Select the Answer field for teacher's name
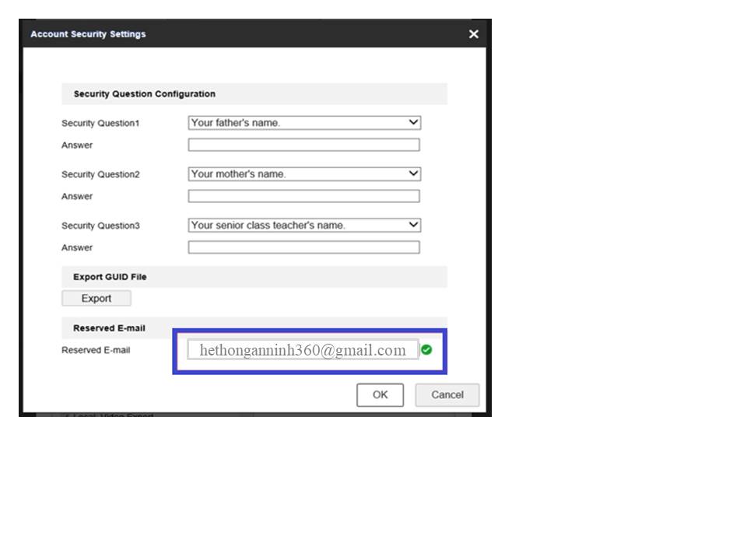 [303, 248]
